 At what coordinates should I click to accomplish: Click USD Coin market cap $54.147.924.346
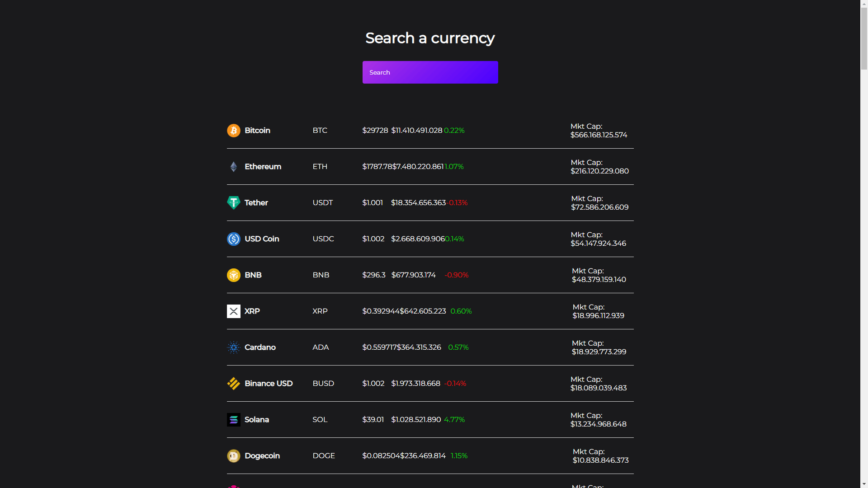point(598,244)
